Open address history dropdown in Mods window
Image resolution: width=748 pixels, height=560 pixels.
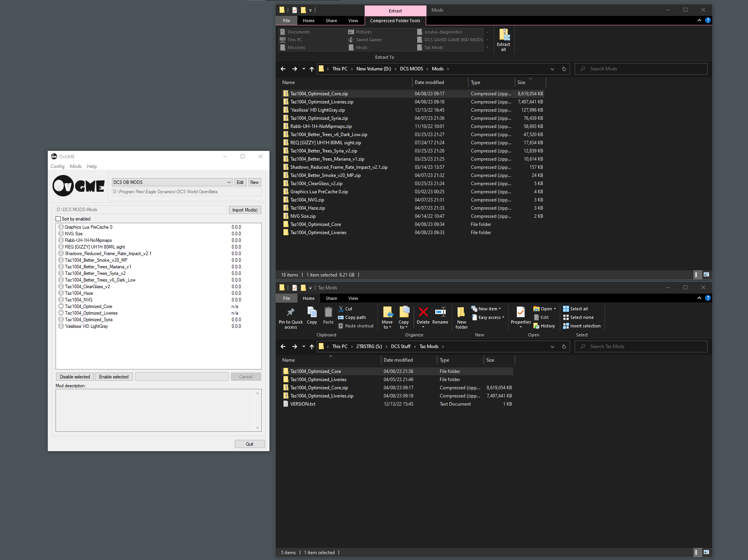click(x=552, y=69)
